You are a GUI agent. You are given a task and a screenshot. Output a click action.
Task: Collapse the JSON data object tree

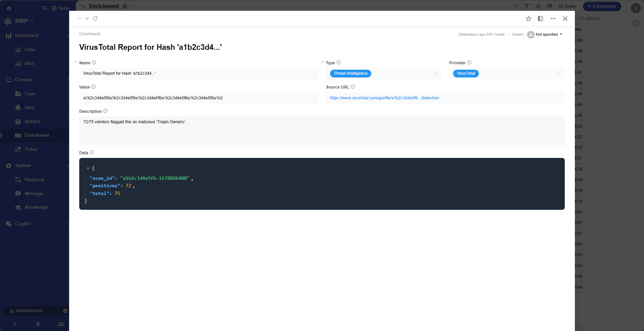coord(88,168)
